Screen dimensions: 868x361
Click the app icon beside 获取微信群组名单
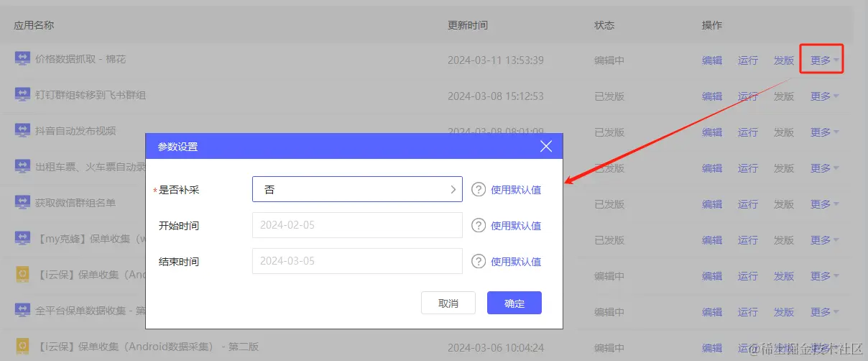coord(22,203)
